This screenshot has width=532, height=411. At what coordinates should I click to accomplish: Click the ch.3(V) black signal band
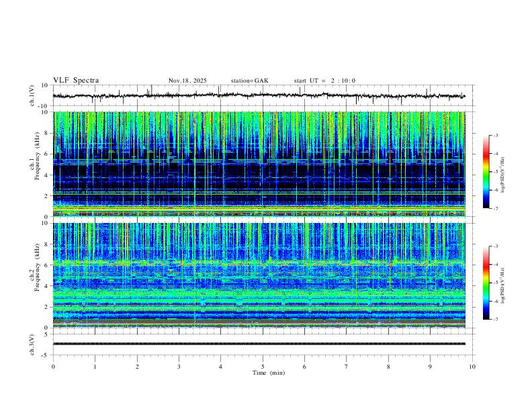(259, 344)
